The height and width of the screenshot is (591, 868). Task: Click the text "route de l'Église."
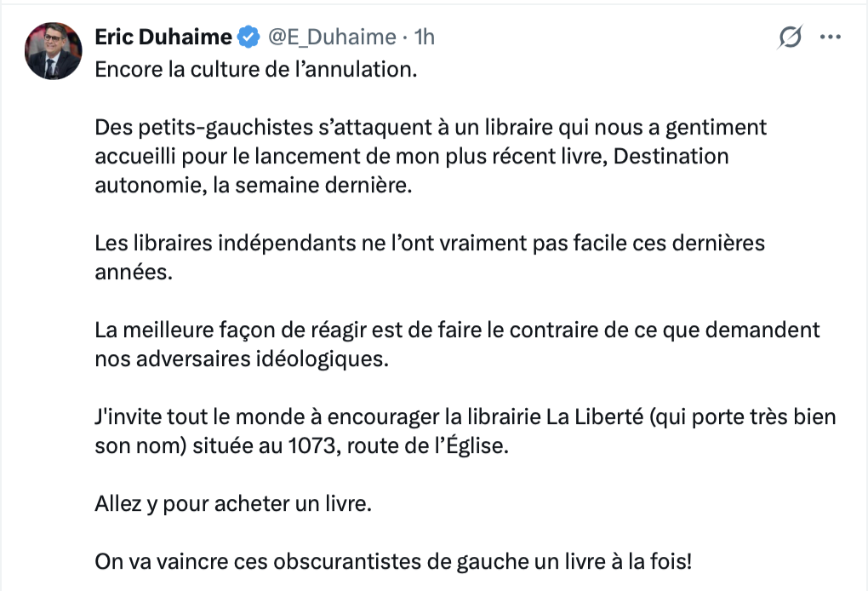(454, 446)
